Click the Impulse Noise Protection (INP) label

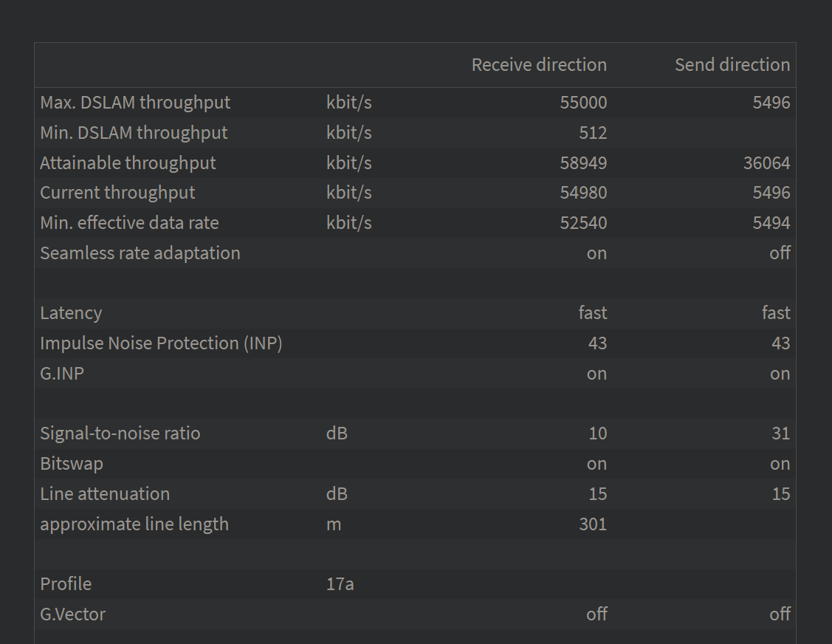point(161,343)
